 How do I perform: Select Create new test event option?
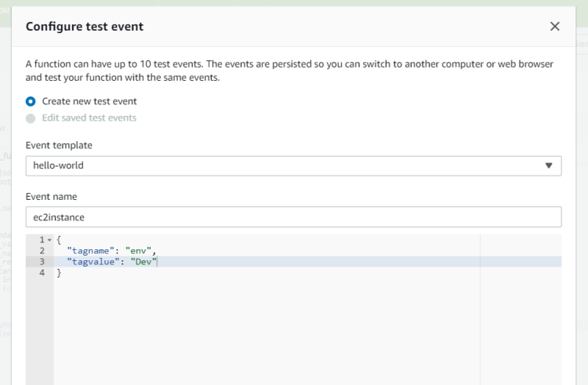[x=31, y=101]
